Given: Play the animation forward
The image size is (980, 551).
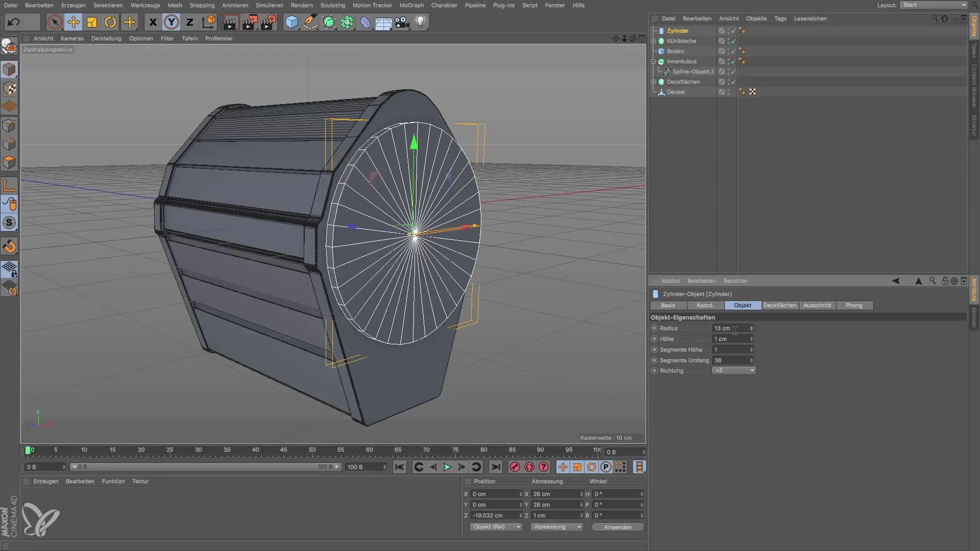Looking at the screenshot, I should pos(447,467).
